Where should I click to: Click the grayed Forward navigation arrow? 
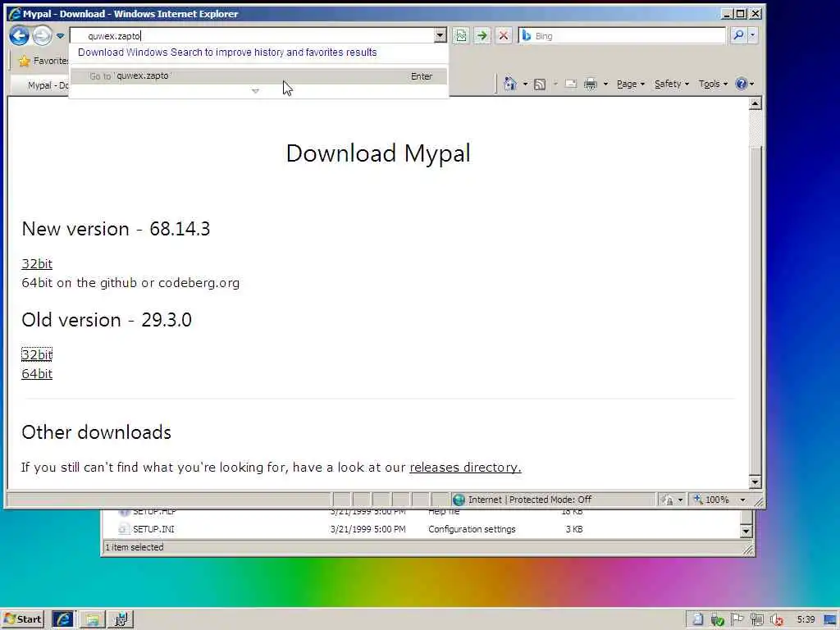coord(43,36)
